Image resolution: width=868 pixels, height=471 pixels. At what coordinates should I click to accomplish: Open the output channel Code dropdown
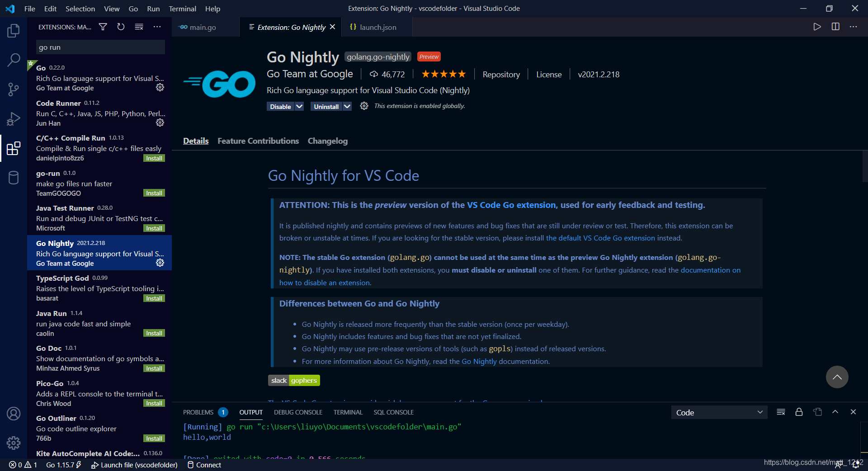719,412
